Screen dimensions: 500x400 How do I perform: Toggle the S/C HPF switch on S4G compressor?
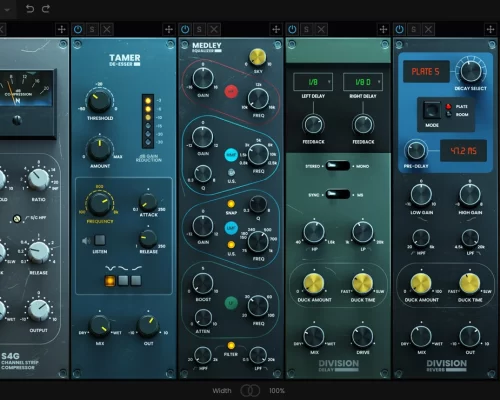17,219
